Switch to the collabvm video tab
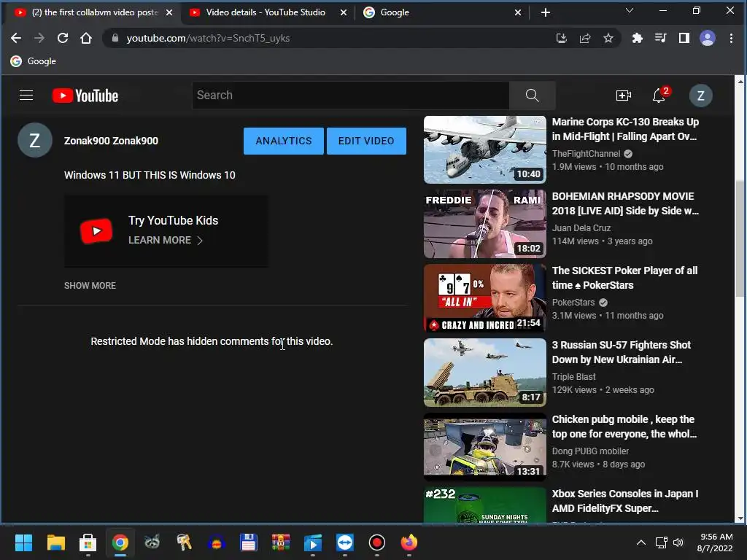The image size is (747, 560). tap(93, 12)
